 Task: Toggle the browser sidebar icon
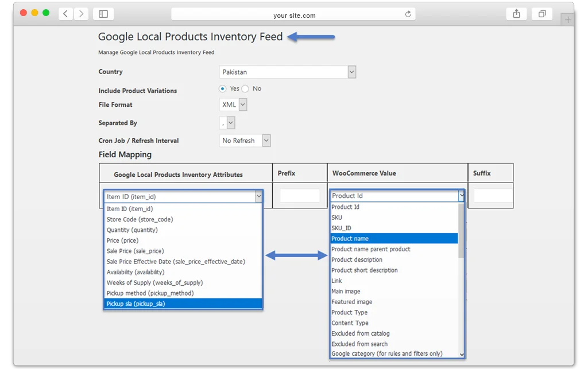tap(103, 14)
